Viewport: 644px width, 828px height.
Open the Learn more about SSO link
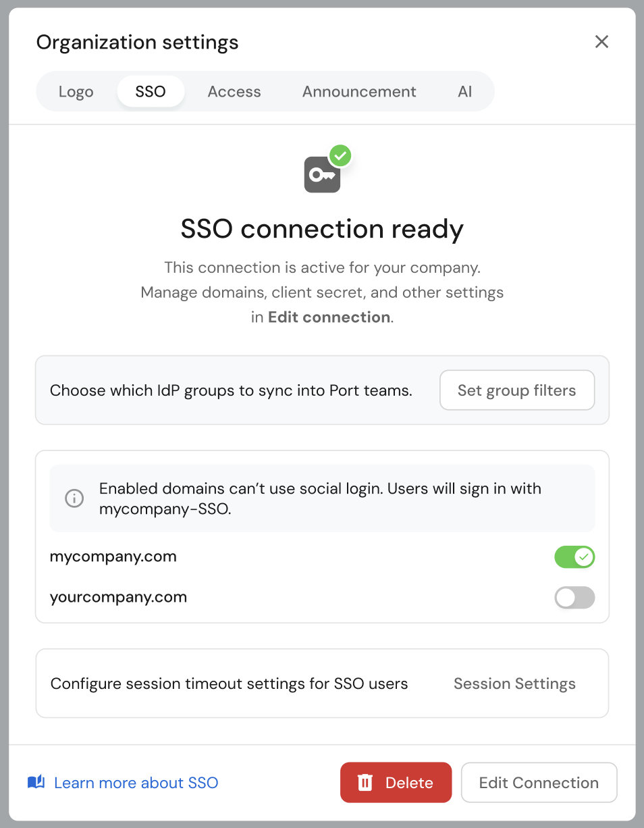tap(136, 783)
